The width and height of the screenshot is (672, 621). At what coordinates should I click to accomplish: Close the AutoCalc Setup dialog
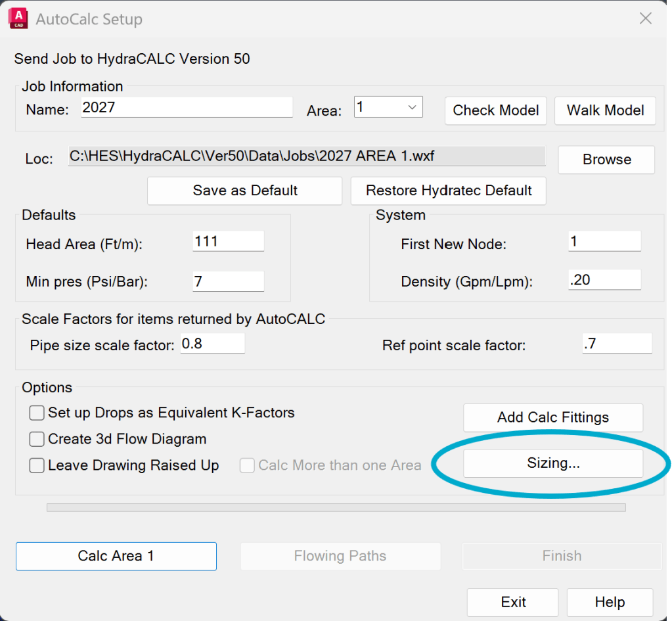point(646,18)
